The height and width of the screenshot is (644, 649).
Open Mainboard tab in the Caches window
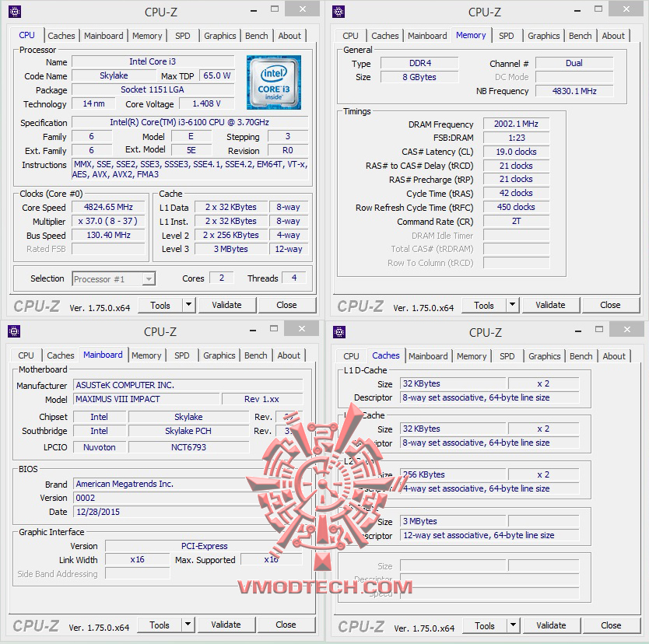pos(428,356)
